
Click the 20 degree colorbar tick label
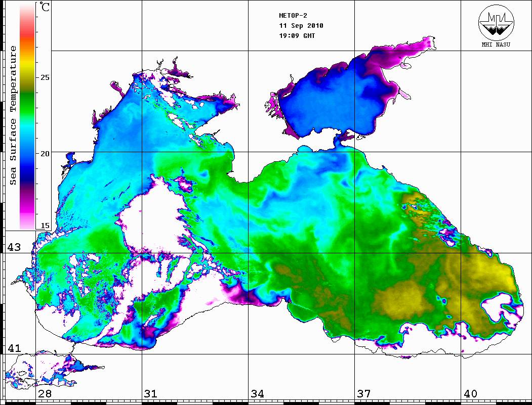pos(45,154)
